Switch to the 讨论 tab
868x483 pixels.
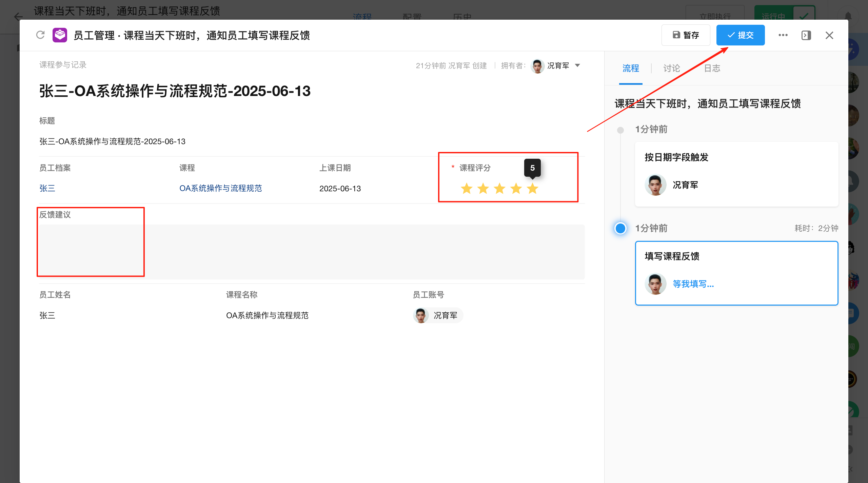click(x=671, y=68)
